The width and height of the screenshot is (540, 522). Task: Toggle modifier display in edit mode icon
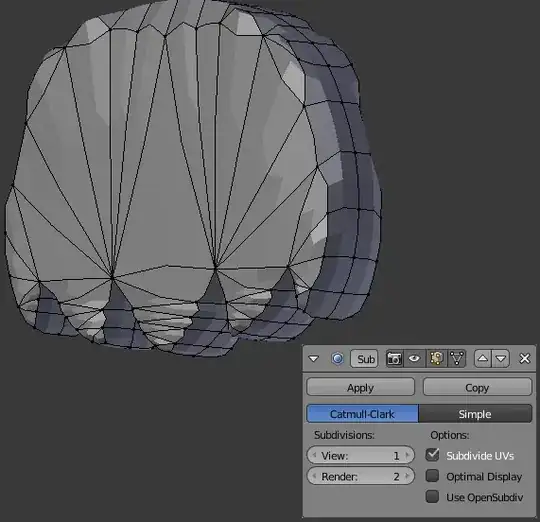click(436, 359)
